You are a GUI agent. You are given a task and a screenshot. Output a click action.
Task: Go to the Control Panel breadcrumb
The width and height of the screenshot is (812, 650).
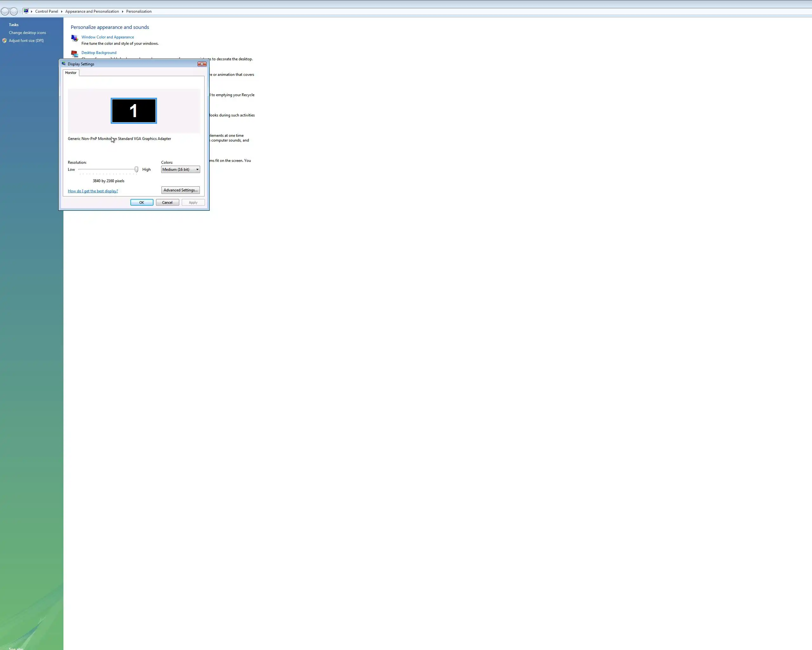pos(47,11)
